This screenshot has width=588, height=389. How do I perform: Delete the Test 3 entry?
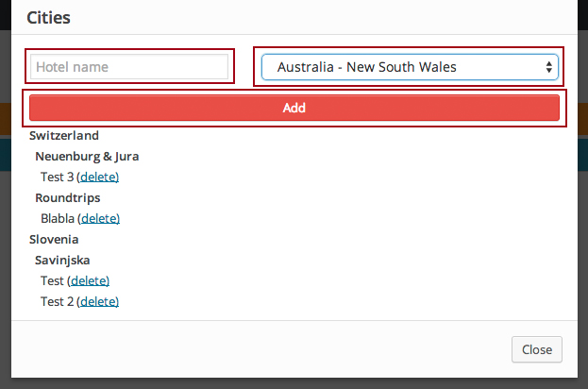pos(98,177)
